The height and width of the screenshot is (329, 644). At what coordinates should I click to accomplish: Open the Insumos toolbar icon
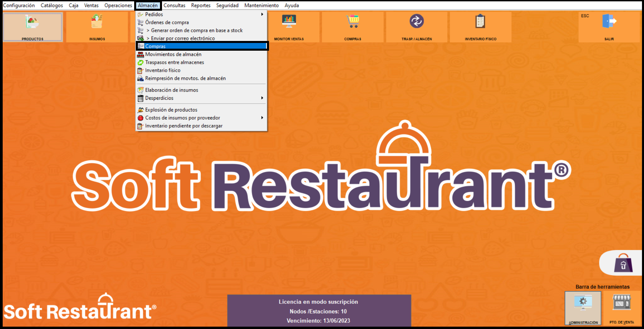click(97, 21)
